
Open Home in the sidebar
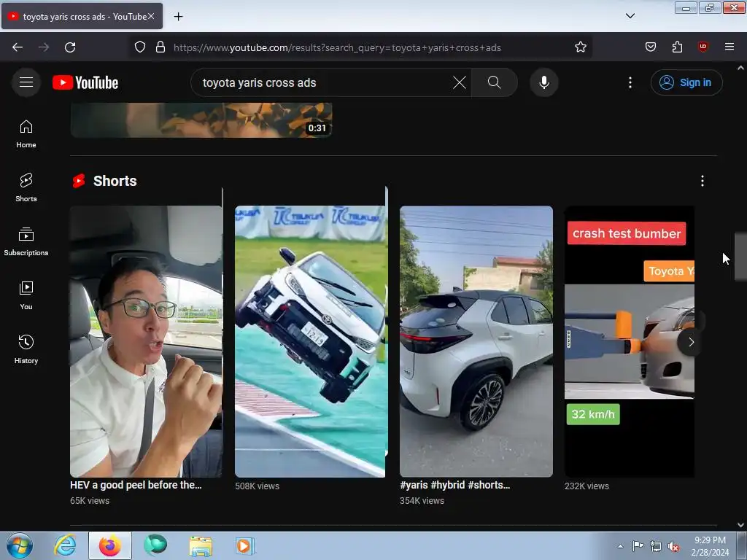pos(26,134)
